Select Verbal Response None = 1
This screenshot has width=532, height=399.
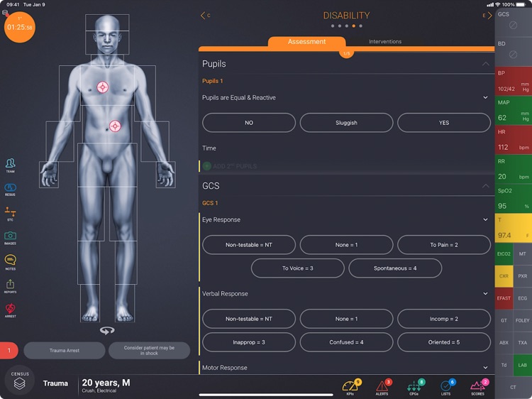click(346, 319)
